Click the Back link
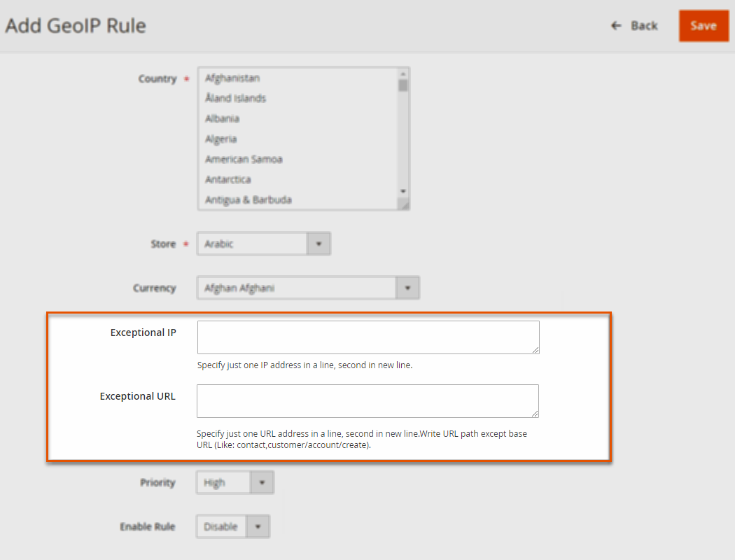Viewport: 735px width, 560px height. pos(634,26)
